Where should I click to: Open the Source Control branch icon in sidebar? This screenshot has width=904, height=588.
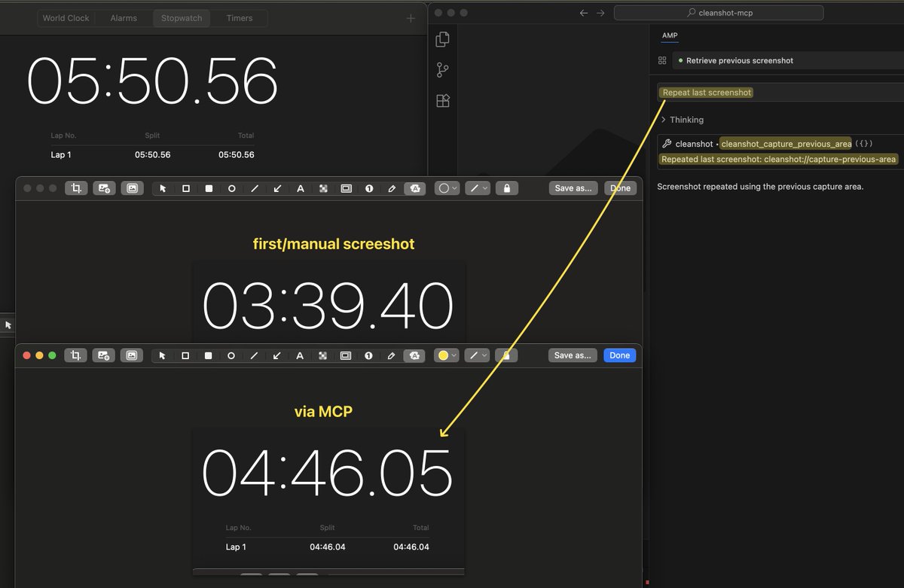pyautogui.click(x=442, y=69)
